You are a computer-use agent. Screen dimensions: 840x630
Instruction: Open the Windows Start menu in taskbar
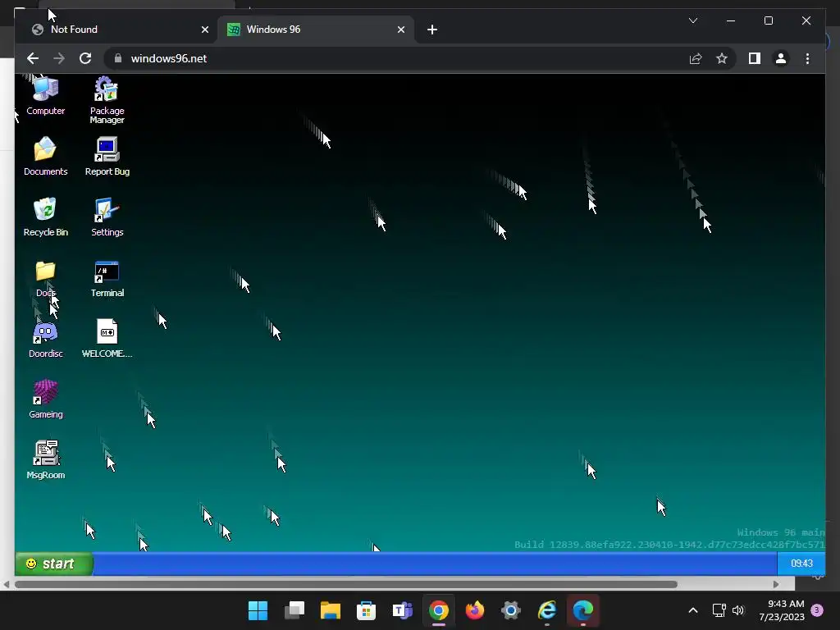pos(258,610)
